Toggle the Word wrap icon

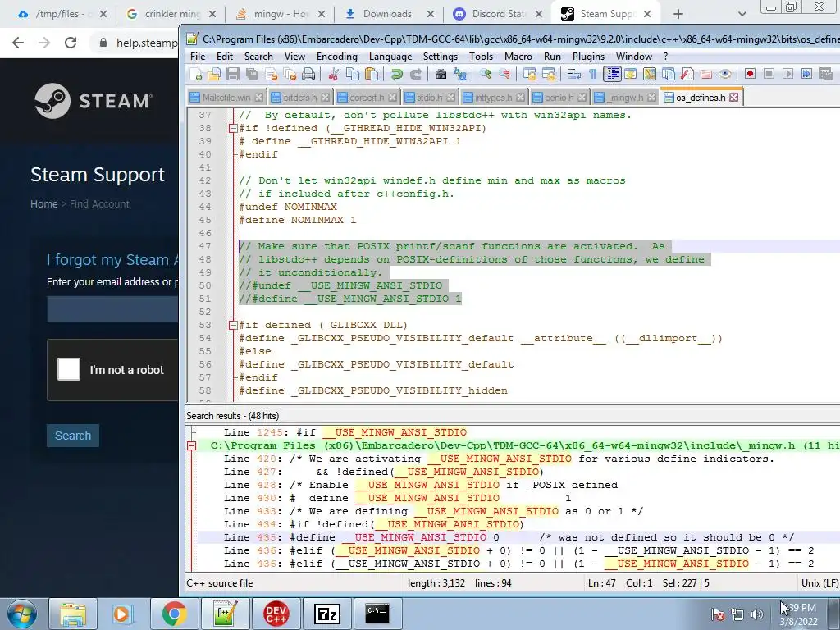[x=573, y=74]
